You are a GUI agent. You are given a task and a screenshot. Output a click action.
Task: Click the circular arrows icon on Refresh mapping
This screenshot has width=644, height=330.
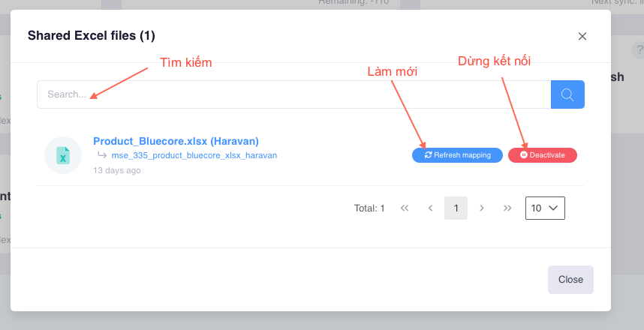(x=428, y=155)
